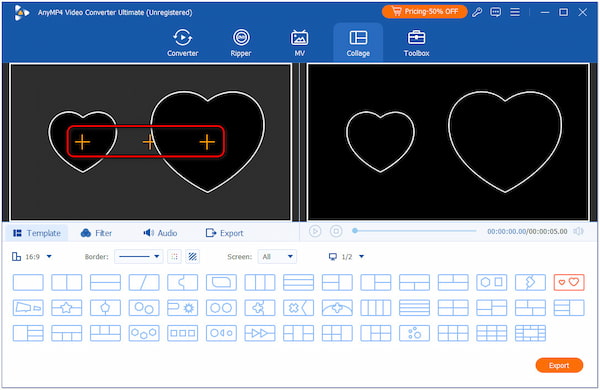The width and height of the screenshot is (600, 390).
Task: Select the three vertical columns template
Action: 260,282
